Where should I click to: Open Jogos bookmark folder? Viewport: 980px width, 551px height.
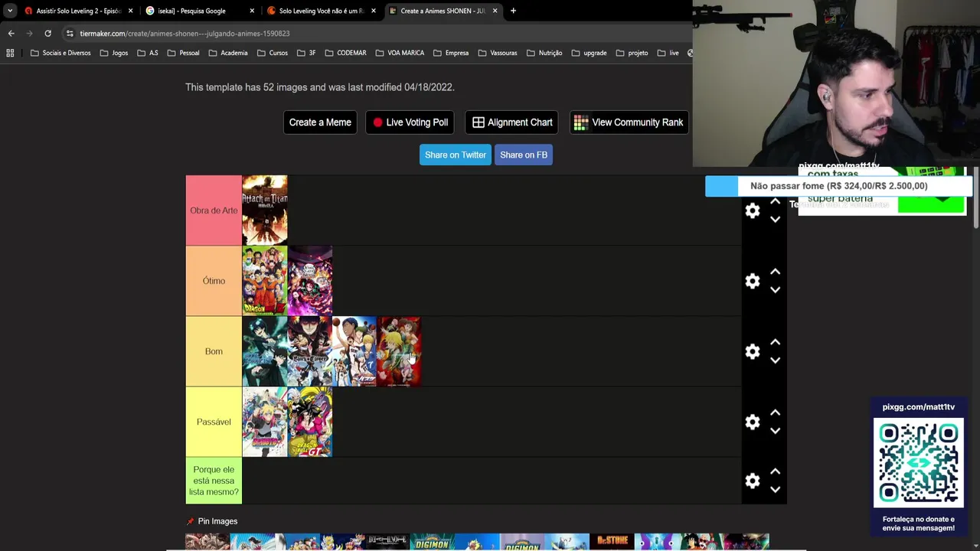point(113,53)
